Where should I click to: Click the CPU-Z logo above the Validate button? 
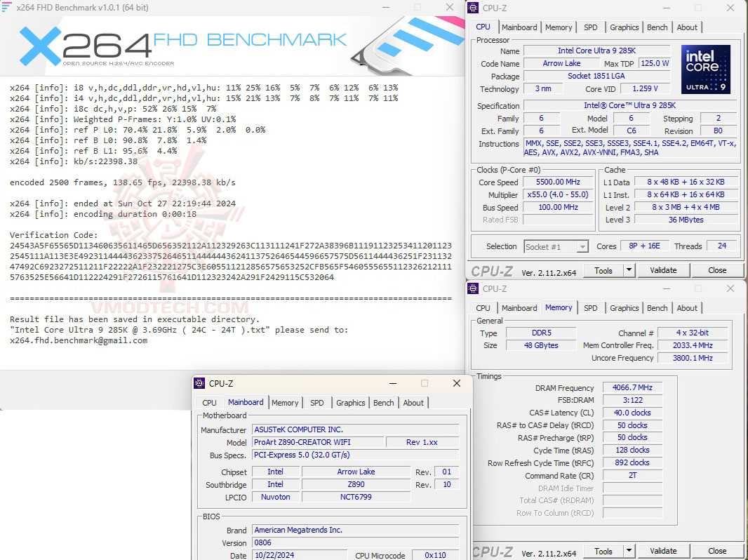[493, 270]
